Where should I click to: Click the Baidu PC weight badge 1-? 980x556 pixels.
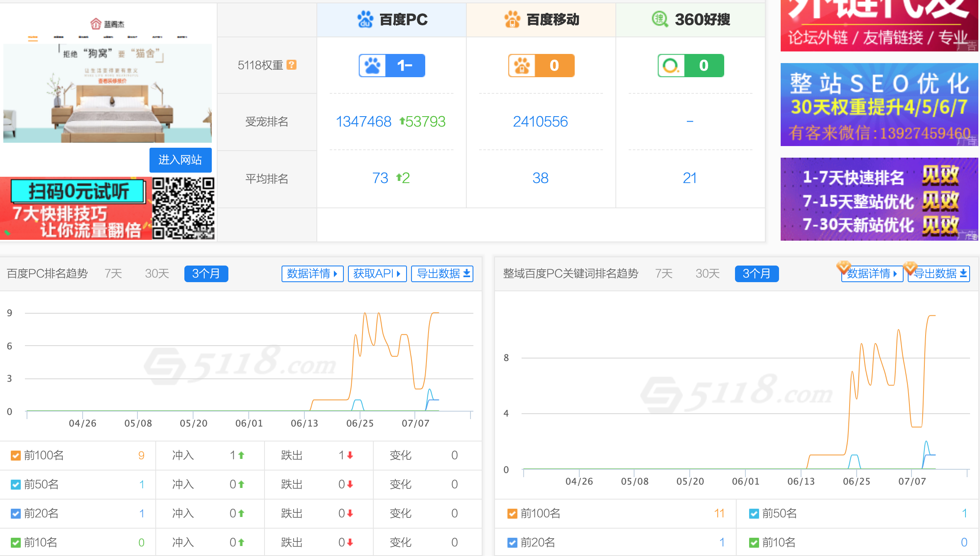pos(392,66)
